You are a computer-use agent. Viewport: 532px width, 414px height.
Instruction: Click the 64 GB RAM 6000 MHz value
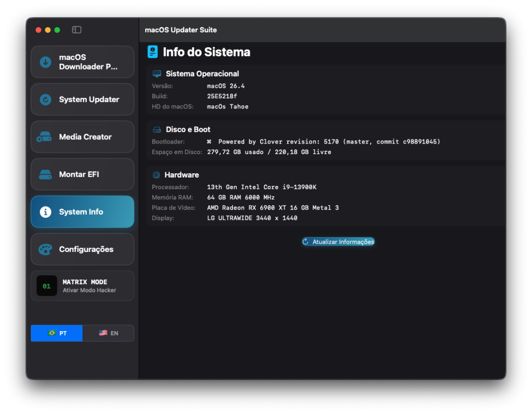pos(241,197)
